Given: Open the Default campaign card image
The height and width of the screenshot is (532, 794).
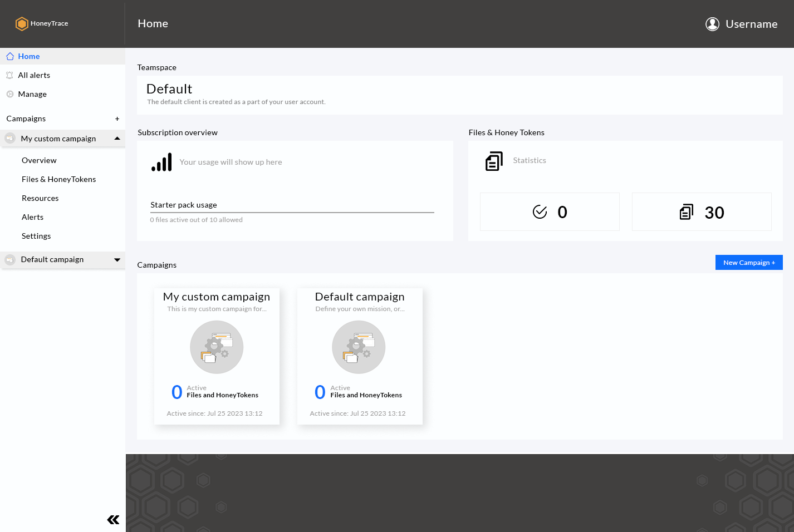Looking at the screenshot, I should click(359, 347).
